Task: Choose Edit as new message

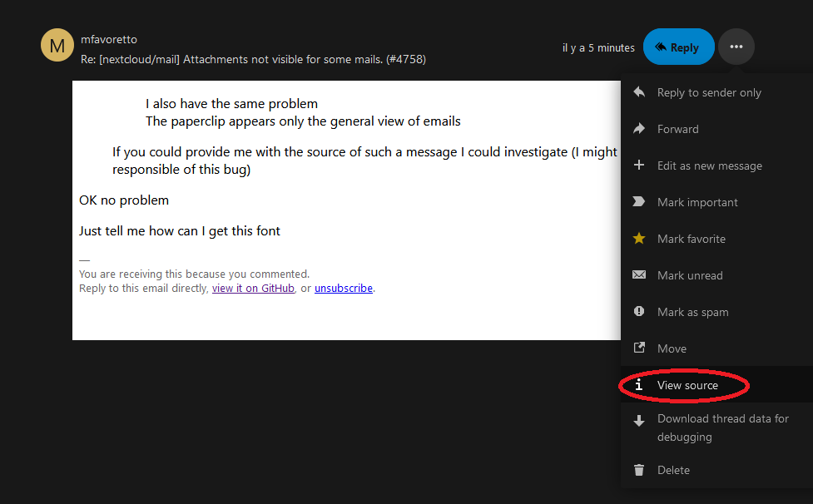Action: [716, 166]
